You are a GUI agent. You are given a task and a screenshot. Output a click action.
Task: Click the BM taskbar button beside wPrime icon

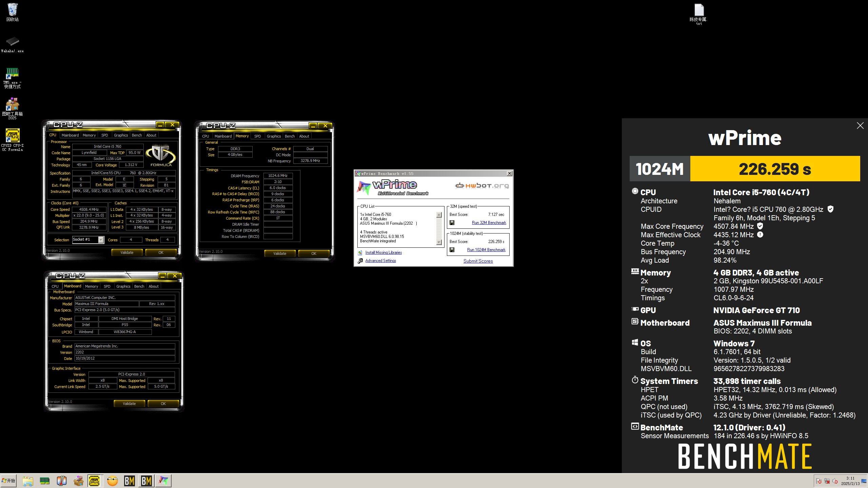point(146,481)
